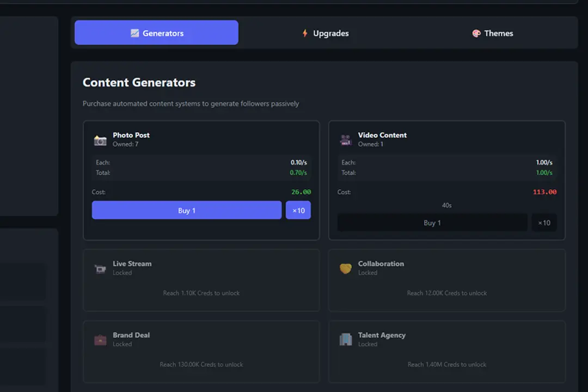
Task: Buy one Photo Post generator
Action: pos(186,210)
